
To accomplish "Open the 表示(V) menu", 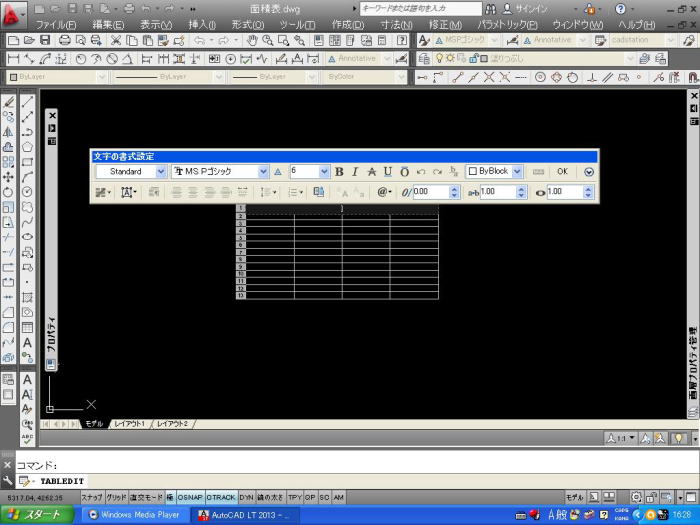I will 156,25.
